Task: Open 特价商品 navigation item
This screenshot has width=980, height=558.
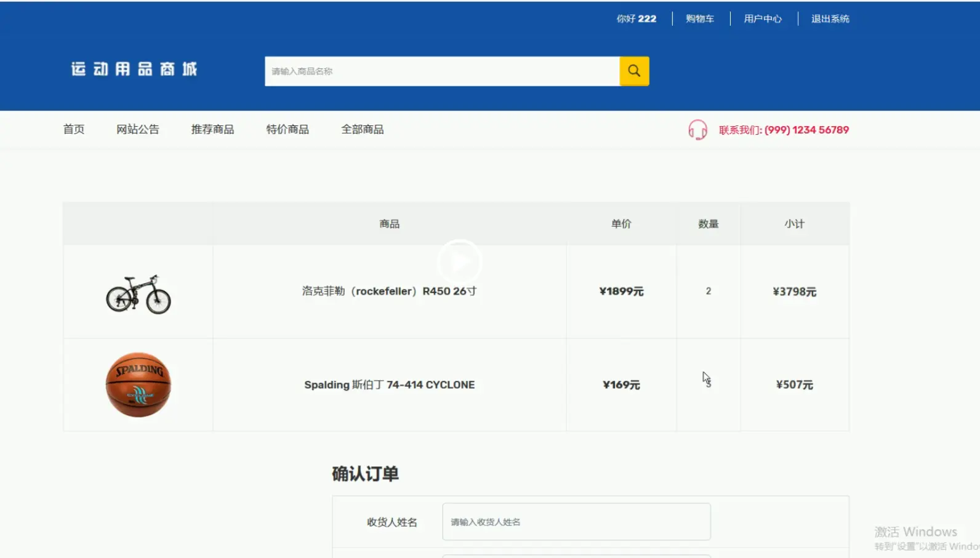Action: [x=287, y=129]
